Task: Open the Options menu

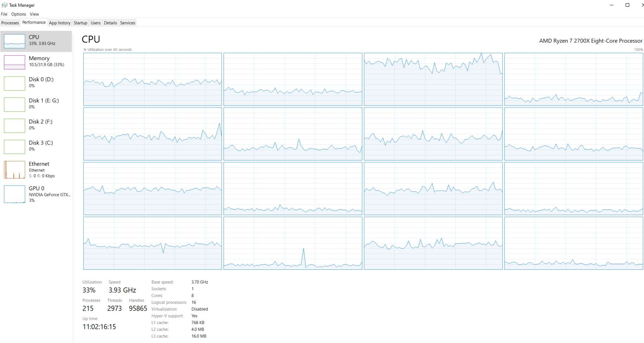Action: point(19,14)
